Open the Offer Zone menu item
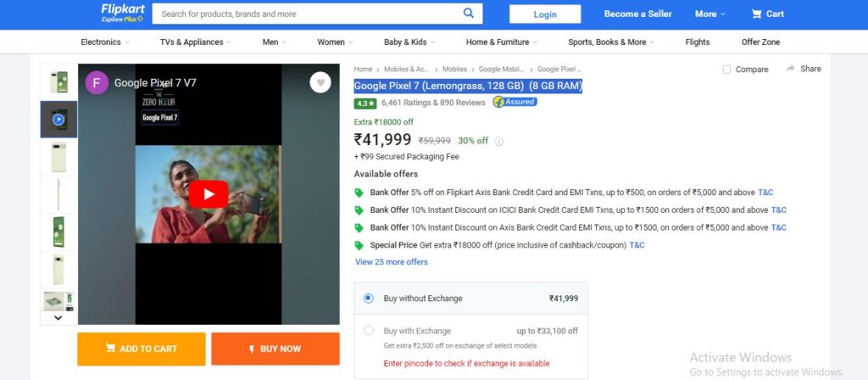The height and width of the screenshot is (380, 868). (x=760, y=42)
